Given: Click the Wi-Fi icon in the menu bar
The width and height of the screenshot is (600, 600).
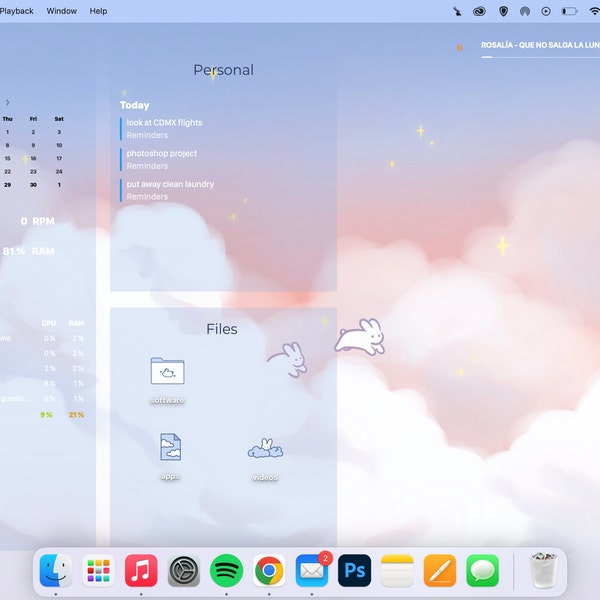Looking at the screenshot, I should pos(594,11).
